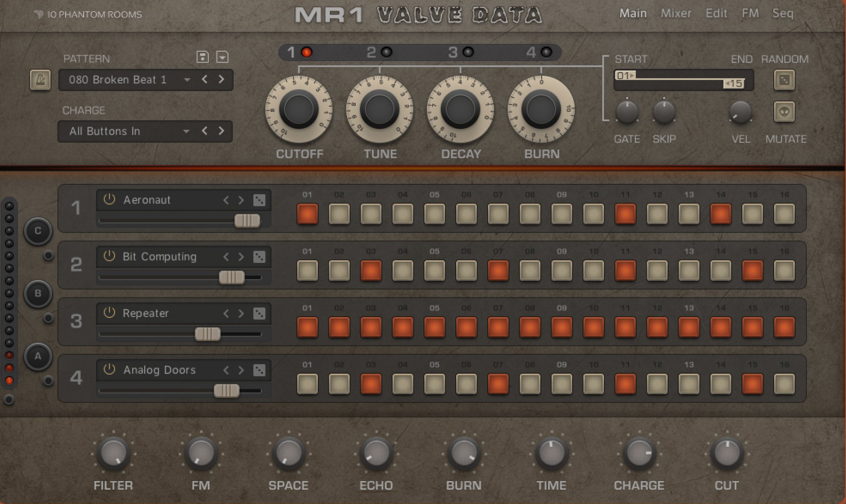
Task: Click the round A variation button
Action: [38, 357]
